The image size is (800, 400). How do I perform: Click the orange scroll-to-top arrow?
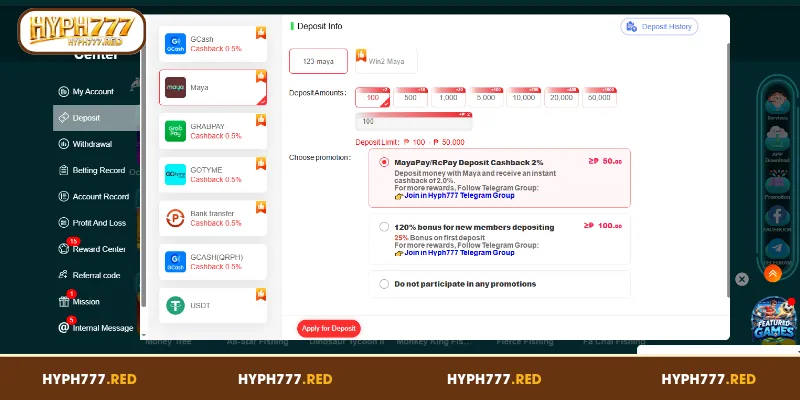coord(772,273)
